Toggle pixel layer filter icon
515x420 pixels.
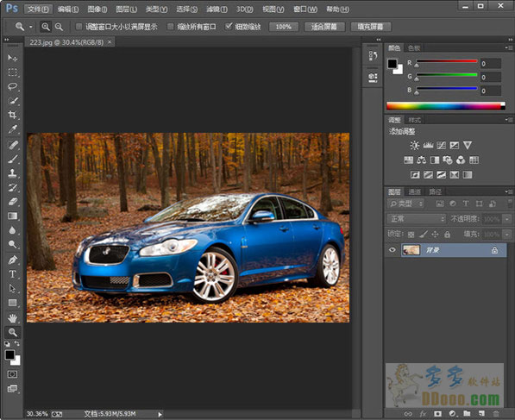(440, 204)
